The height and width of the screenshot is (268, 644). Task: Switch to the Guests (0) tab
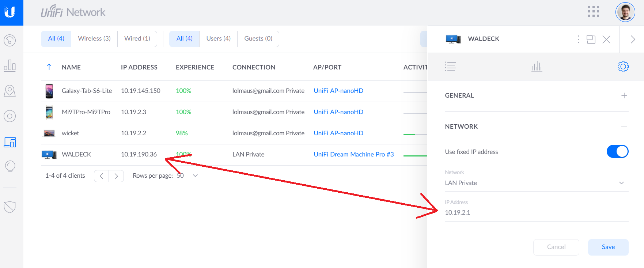coord(258,39)
